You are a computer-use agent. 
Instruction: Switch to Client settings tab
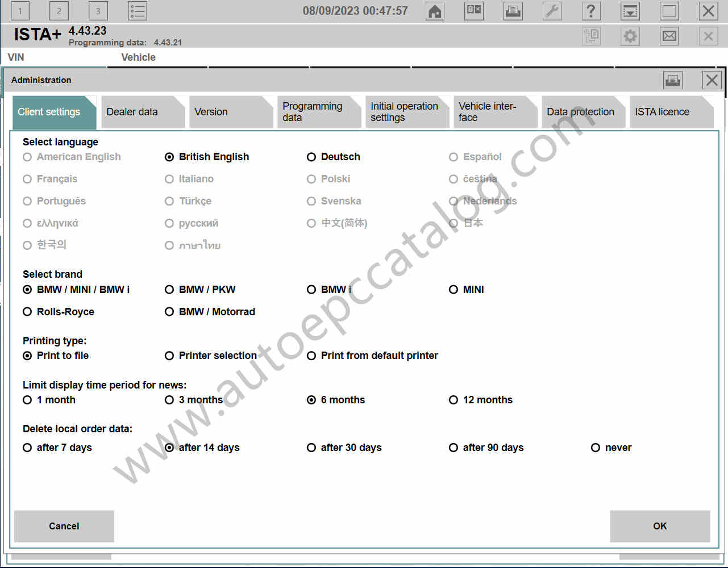tap(55, 112)
